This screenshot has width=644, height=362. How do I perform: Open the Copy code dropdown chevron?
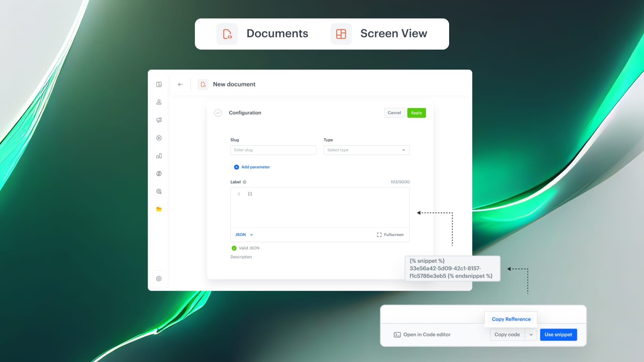[x=531, y=335]
